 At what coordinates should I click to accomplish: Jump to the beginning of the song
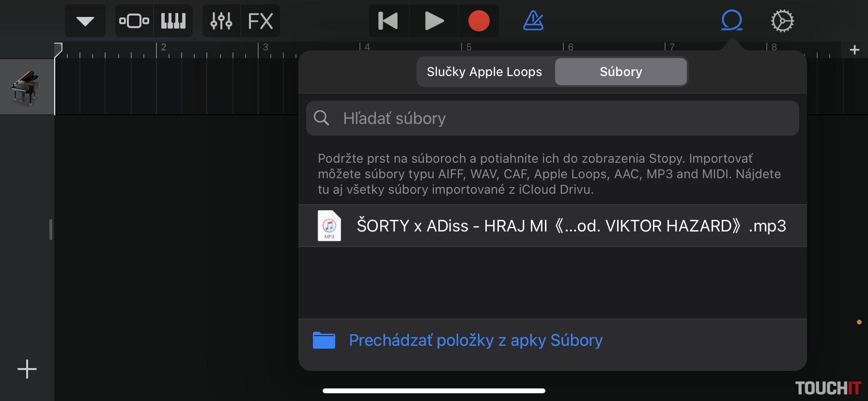point(388,21)
